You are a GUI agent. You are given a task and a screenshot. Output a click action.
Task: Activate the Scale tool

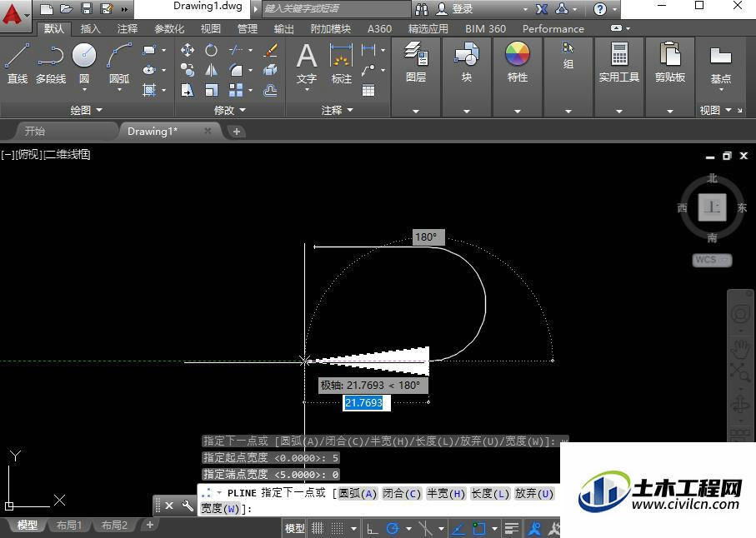tap(211, 90)
